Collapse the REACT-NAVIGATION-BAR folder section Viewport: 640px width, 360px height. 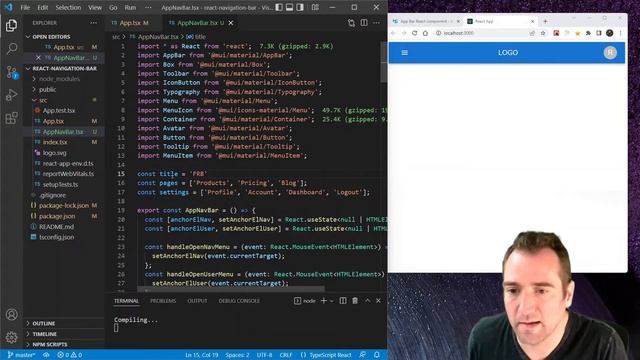[64, 68]
